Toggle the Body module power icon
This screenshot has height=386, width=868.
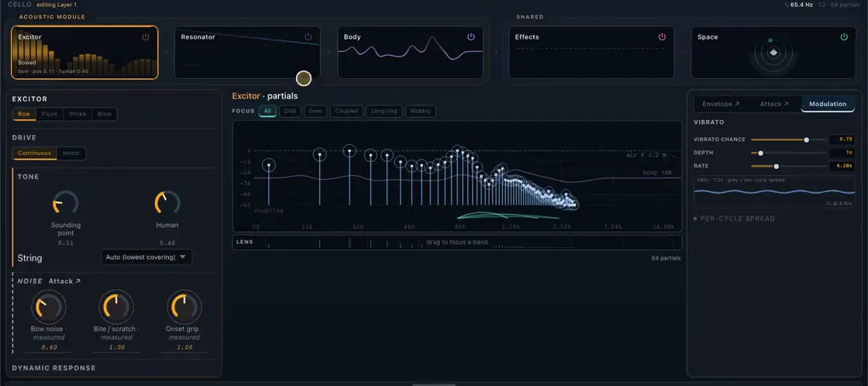(x=471, y=37)
